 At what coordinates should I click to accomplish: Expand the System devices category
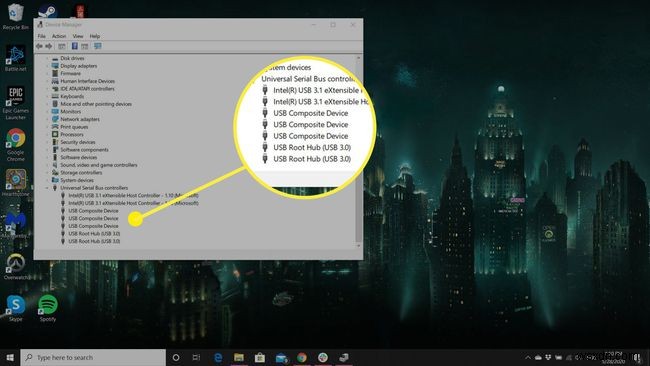[x=47, y=180]
